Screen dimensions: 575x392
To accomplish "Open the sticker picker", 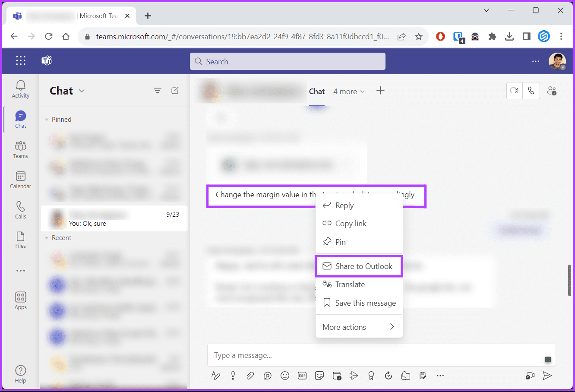I will (x=319, y=376).
